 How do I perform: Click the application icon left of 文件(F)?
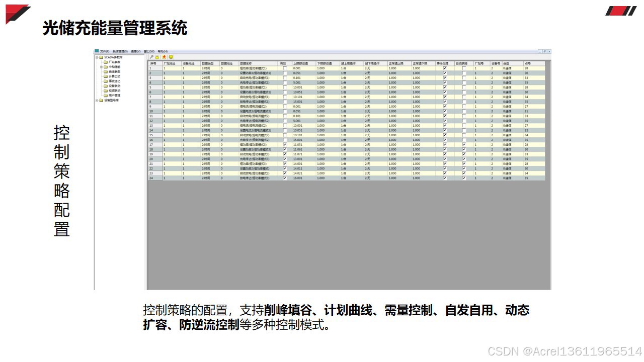(97, 51)
